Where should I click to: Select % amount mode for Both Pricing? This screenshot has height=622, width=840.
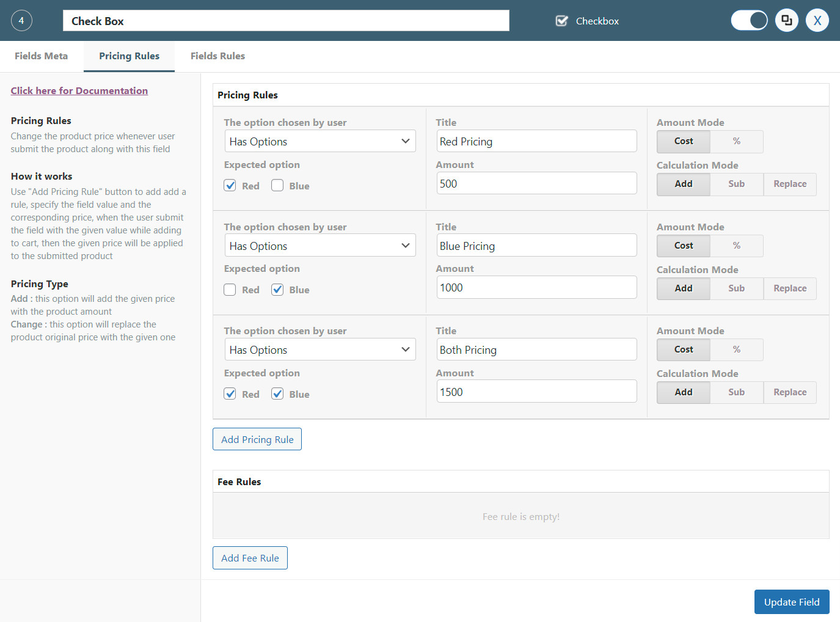737,349
